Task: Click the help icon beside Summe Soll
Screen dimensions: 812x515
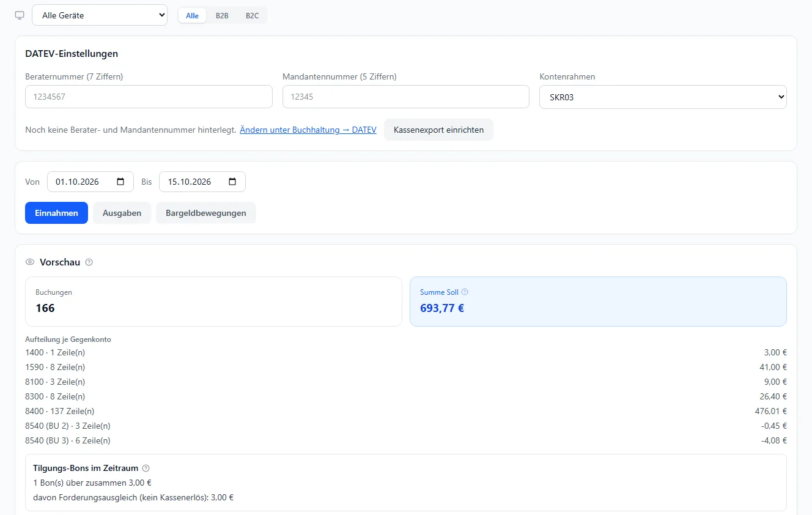Action: [465, 292]
